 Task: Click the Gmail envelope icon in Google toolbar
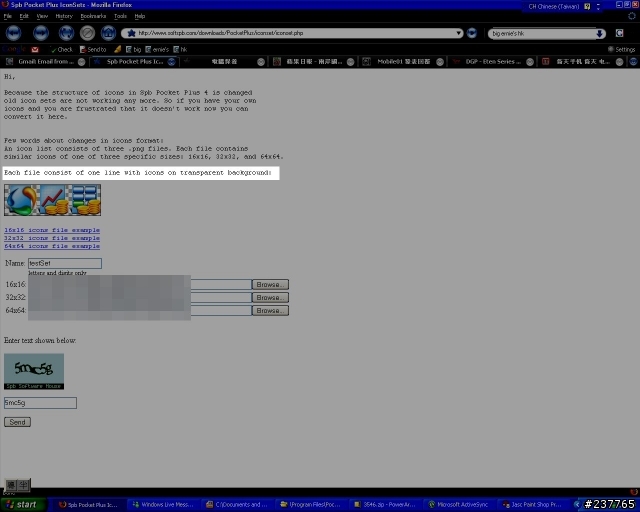tap(35, 49)
